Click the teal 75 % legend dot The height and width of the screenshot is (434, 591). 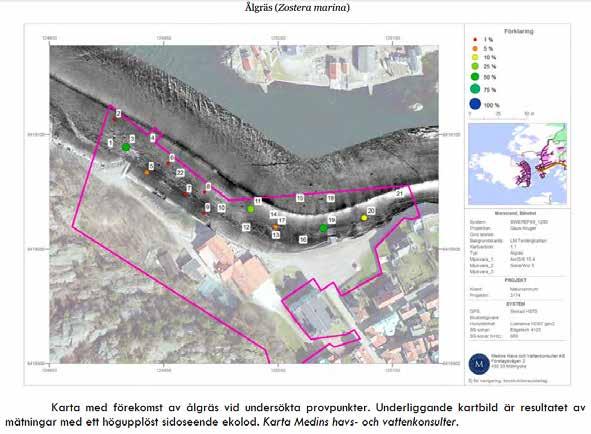(x=475, y=89)
